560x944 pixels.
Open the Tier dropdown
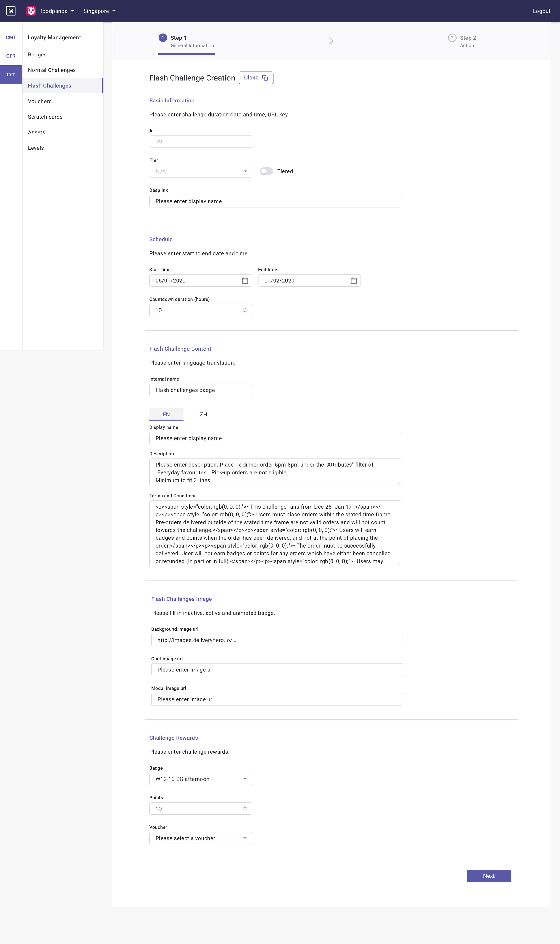[200, 171]
